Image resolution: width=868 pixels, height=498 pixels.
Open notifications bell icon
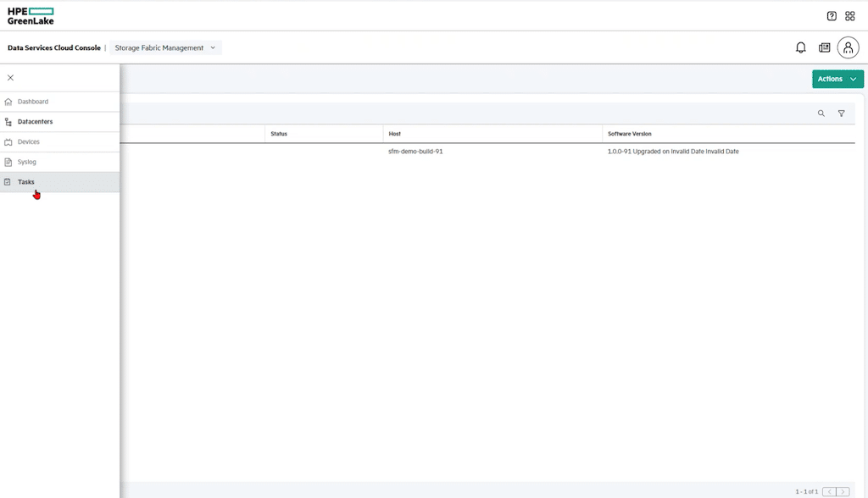(800, 47)
